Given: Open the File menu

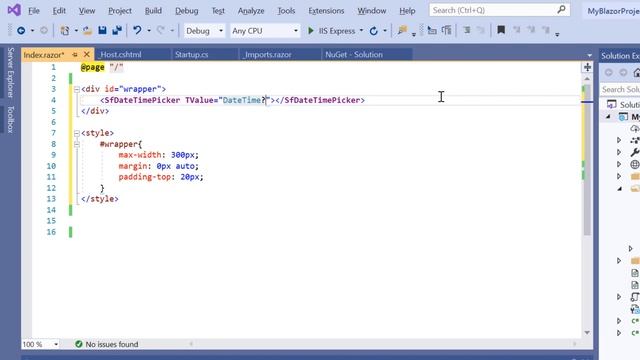Looking at the screenshot, I should (33, 11).
